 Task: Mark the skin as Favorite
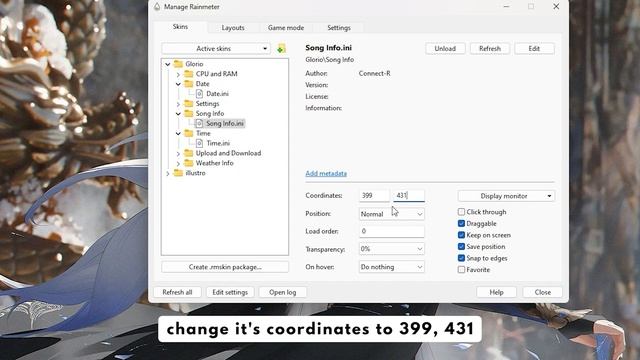461,270
